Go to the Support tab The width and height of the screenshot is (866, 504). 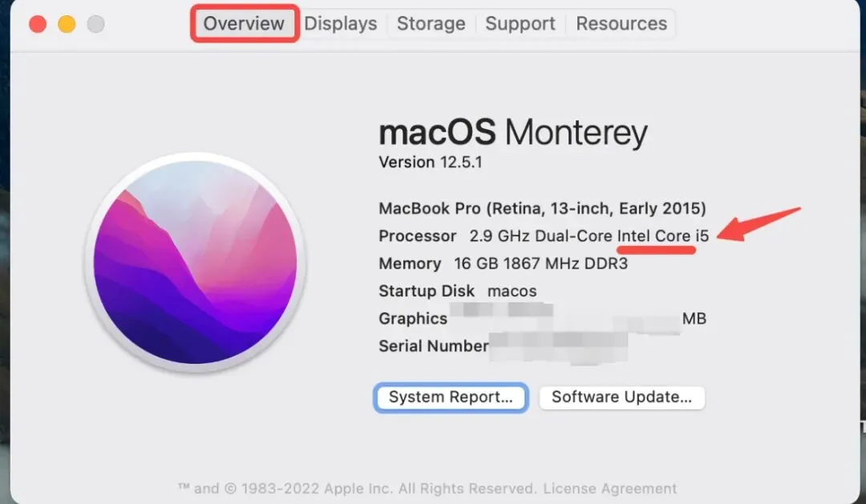[520, 24]
